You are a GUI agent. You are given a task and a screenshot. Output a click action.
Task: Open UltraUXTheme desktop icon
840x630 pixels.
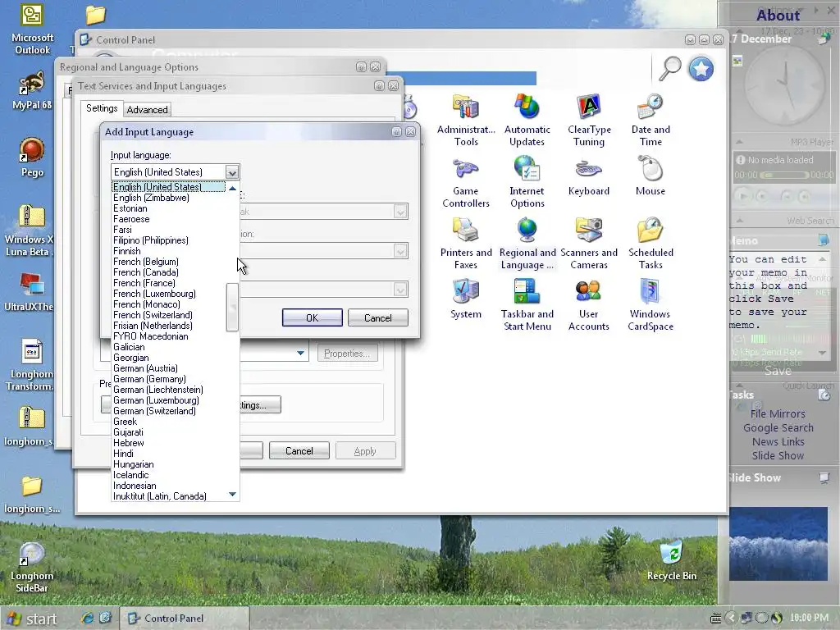30,292
